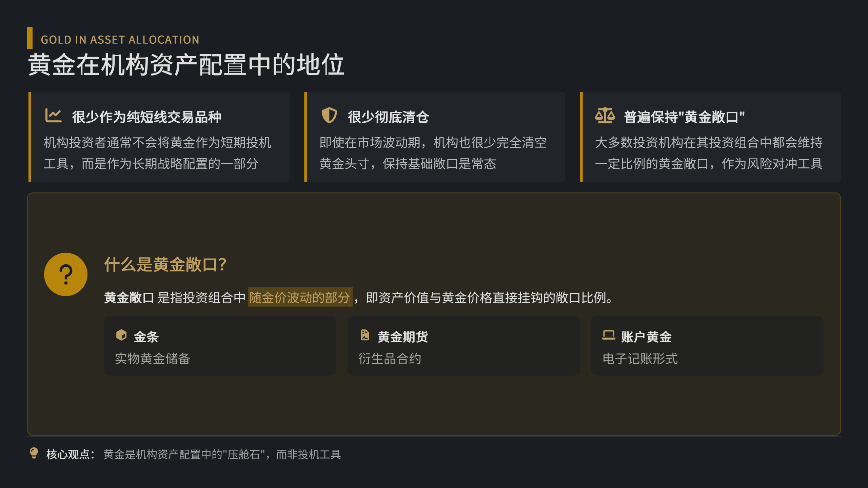Screen dimensions: 868x488
Task: Click the lightbulb icon beside 核心观点
Action: coord(34,453)
